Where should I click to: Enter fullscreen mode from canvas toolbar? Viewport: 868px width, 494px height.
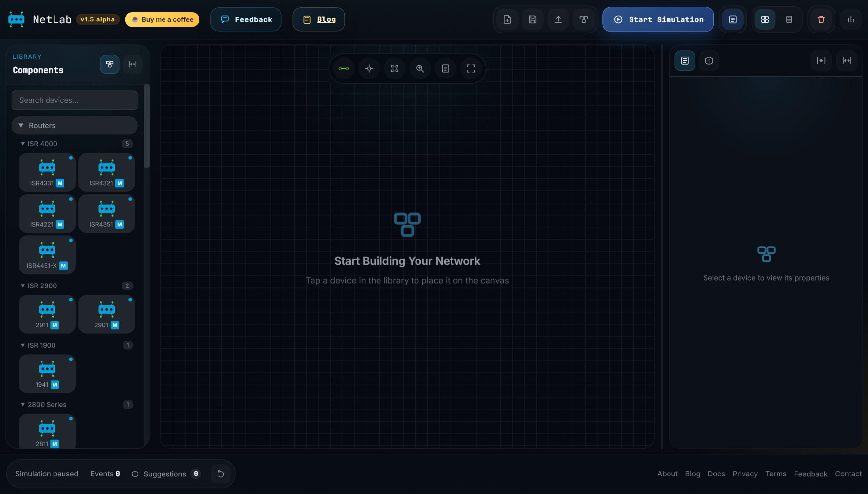[x=471, y=68]
